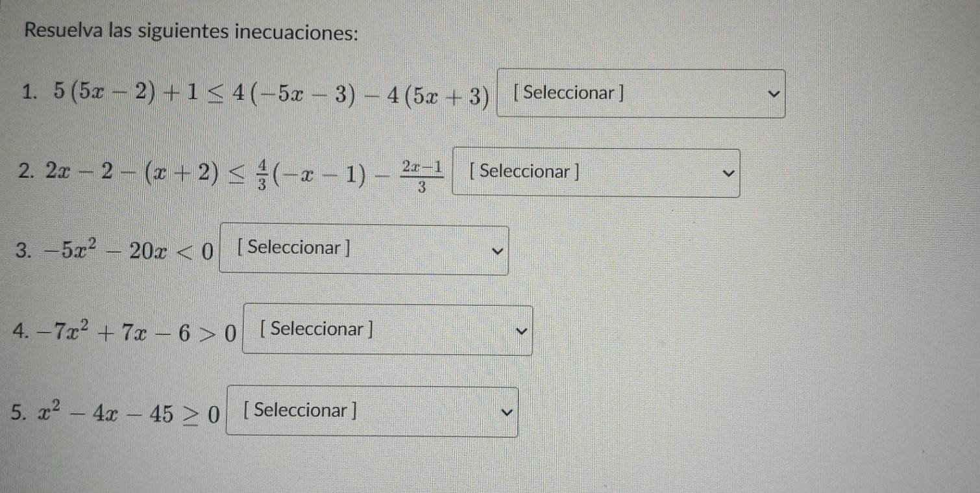Image resolution: width=980 pixels, height=493 pixels.
Task: Select the answer box for 5(5x-2)+1 inequality
Action: pyautogui.click(x=641, y=93)
